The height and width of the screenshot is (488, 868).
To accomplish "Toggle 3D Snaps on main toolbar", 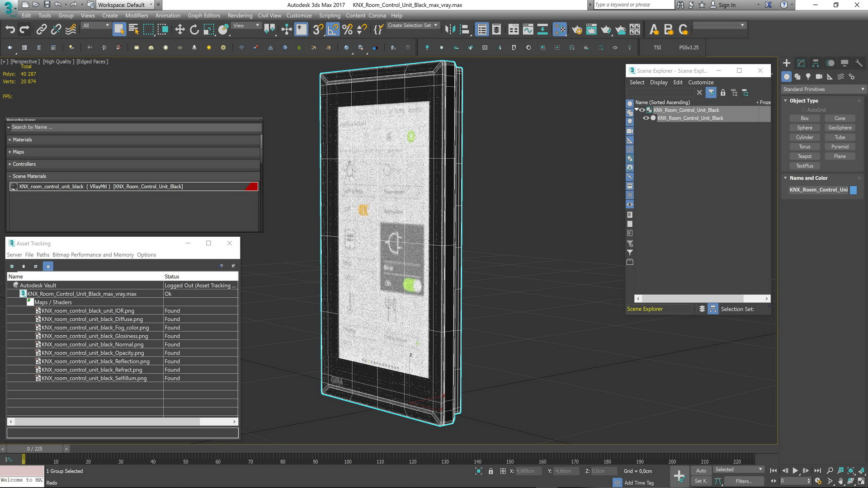I will 318,30.
